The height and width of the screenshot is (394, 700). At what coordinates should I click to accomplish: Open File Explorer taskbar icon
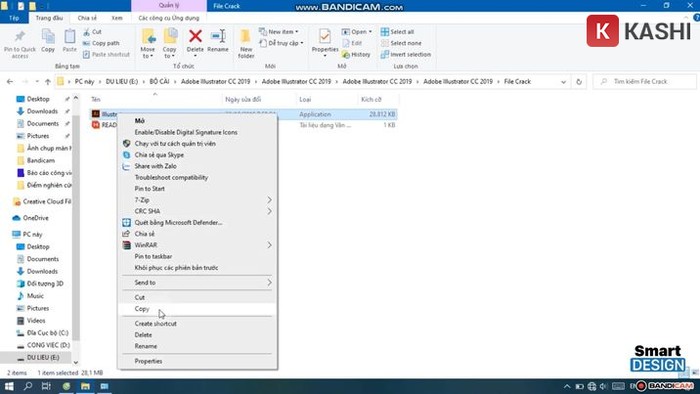85,386
